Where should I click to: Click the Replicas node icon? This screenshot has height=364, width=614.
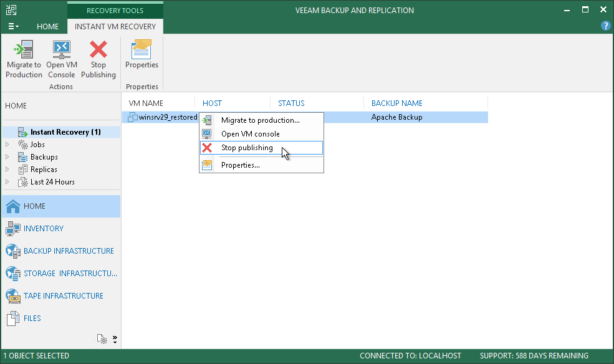[x=22, y=170]
